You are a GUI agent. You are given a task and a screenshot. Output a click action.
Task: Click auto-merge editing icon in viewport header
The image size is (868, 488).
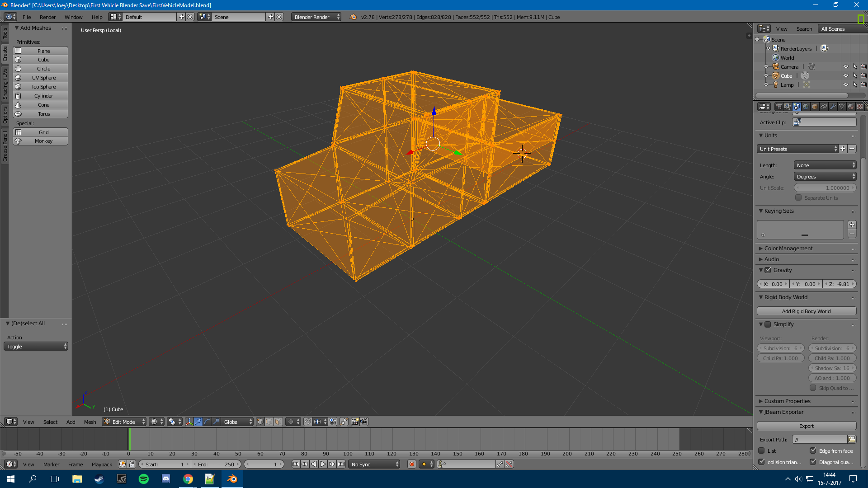click(x=344, y=422)
